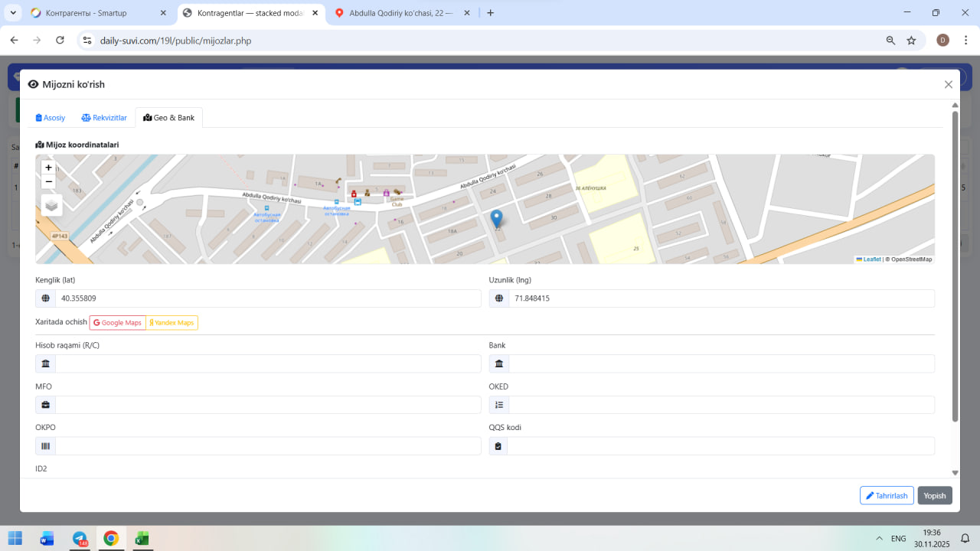Image resolution: width=980 pixels, height=551 pixels.
Task: Open the map layers control
Action: click(x=51, y=205)
